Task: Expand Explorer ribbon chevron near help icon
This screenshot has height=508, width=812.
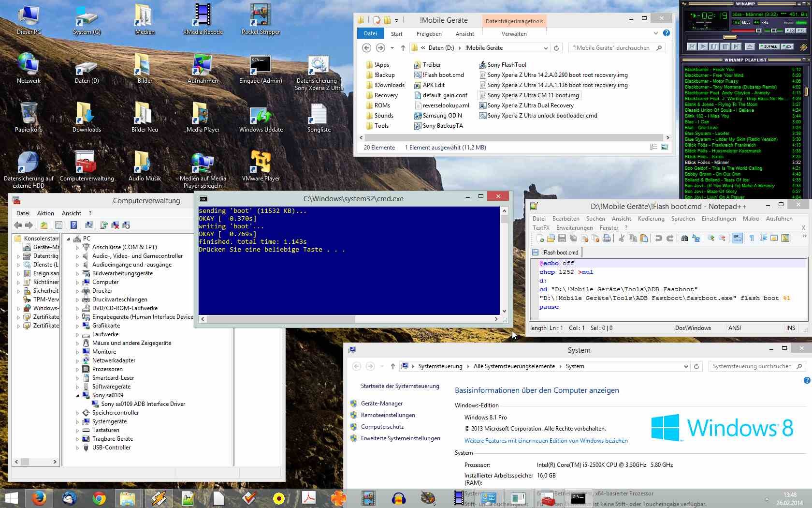Action: (655, 33)
